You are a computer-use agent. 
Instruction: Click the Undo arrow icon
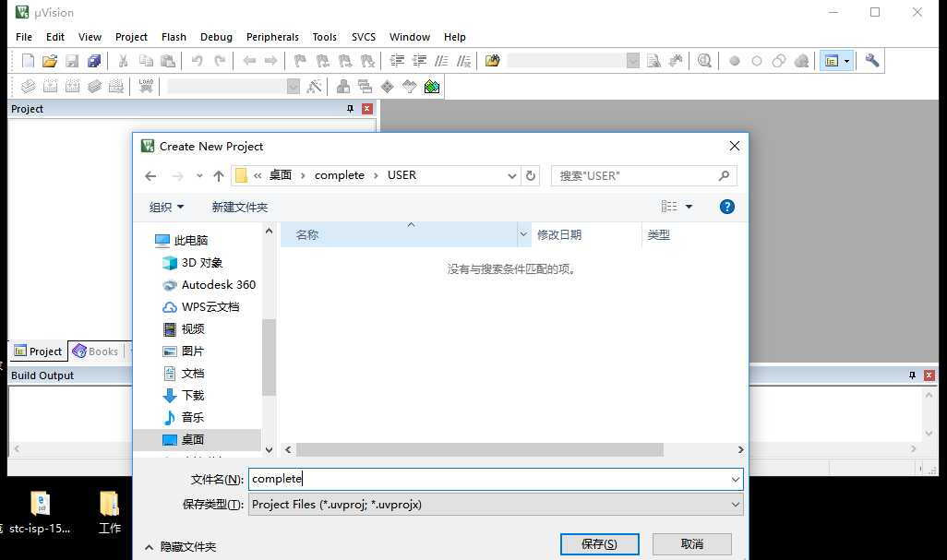pyautogui.click(x=197, y=60)
